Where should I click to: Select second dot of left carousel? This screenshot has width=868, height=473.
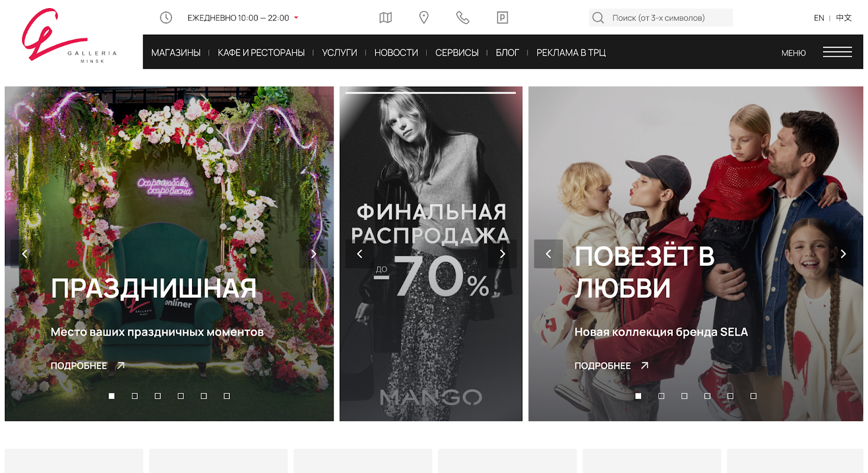tap(135, 396)
